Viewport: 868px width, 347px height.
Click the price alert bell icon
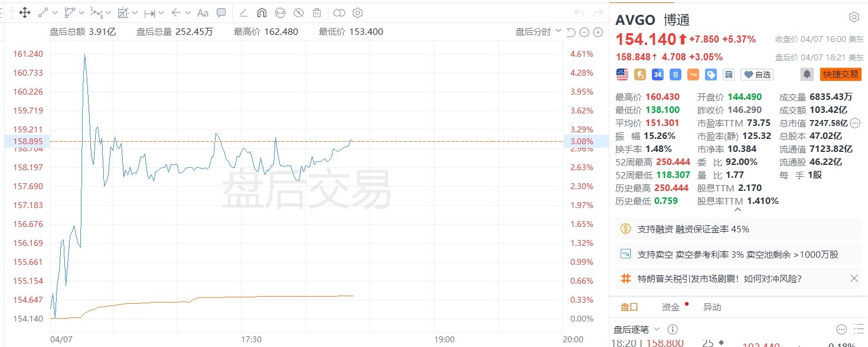click(x=807, y=74)
